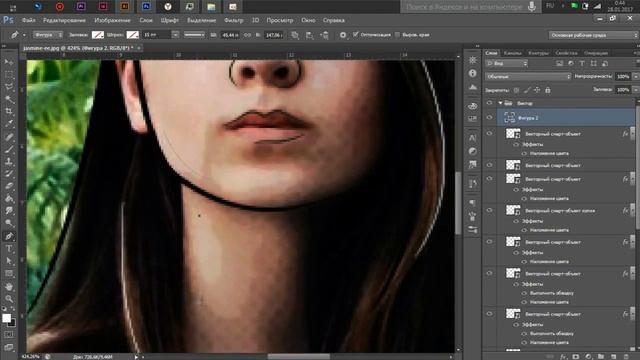Select the Rectangular Marquee tool
The image size is (640, 360).
click(9, 75)
